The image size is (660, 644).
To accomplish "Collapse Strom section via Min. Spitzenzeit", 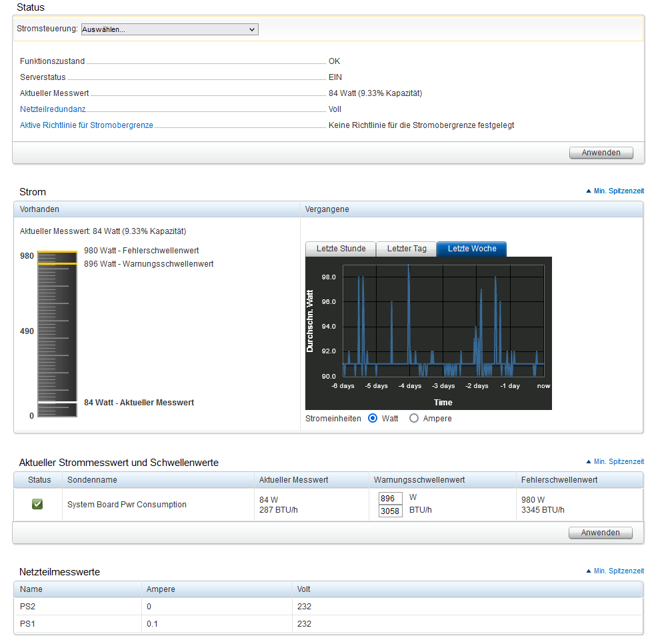I will (615, 191).
